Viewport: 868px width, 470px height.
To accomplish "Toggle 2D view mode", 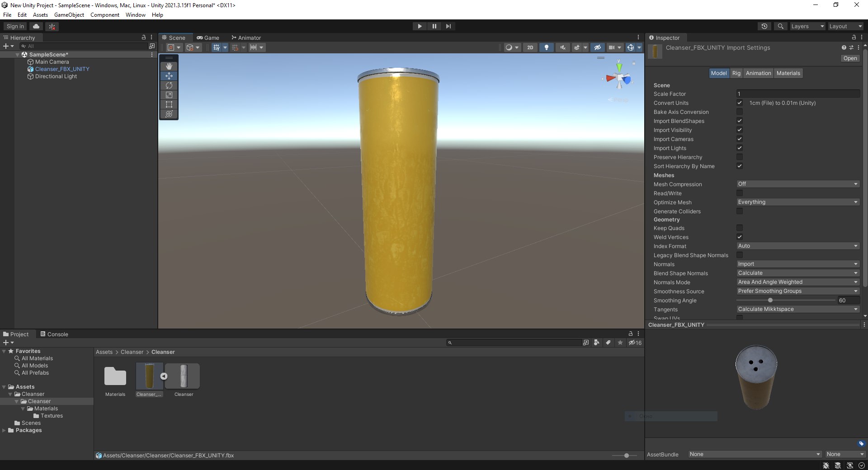I will [530, 47].
